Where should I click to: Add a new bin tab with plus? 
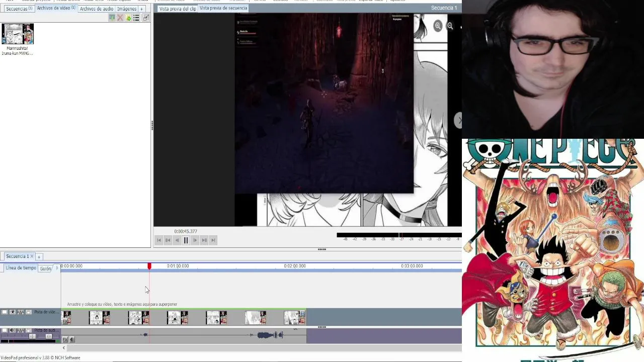tap(141, 9)
